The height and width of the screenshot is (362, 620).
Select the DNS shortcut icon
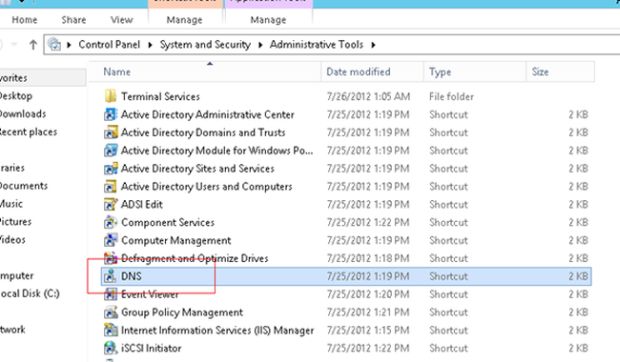point(110,276)
